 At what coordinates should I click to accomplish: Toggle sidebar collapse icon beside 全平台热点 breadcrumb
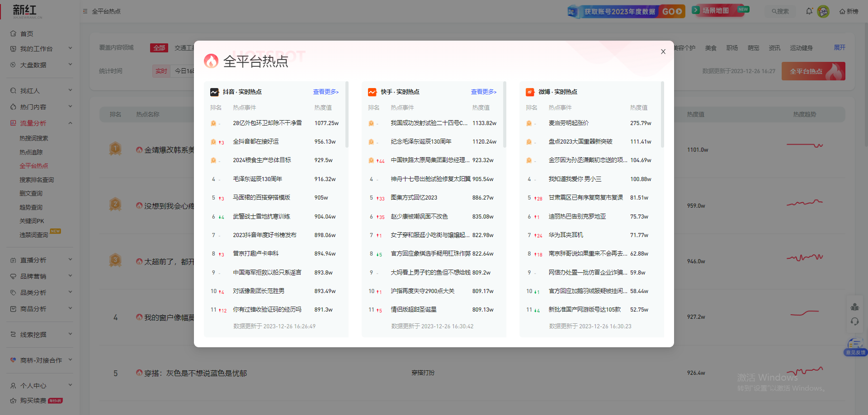click(x=85, y=11)
